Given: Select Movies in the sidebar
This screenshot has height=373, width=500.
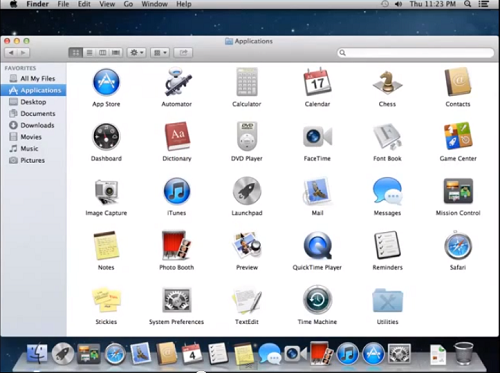Looking at the screenshot, I should click(x=33, y=137).
